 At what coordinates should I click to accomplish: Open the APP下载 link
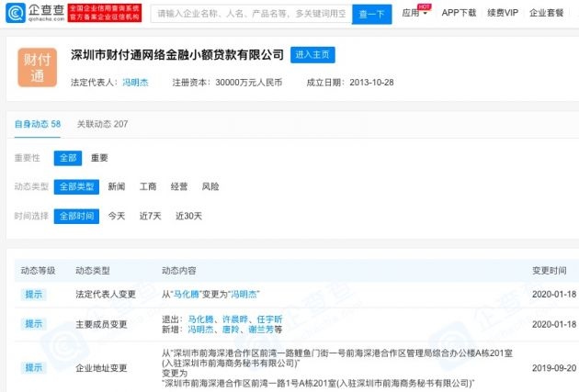pyautogui.click(x=459, y=14)
